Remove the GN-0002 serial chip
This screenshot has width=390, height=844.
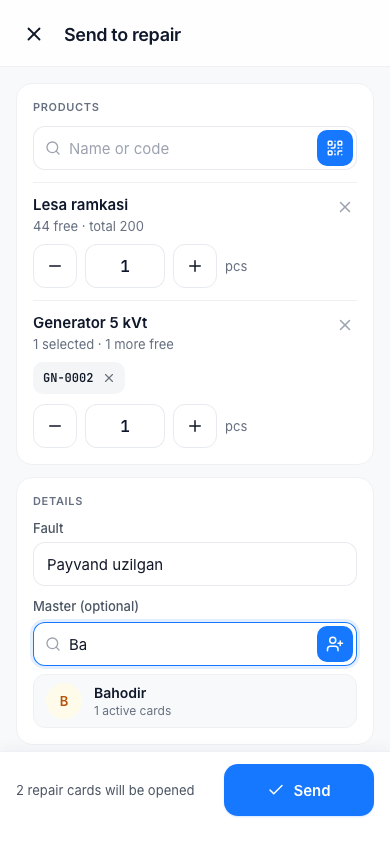click(x=109, y=378)
